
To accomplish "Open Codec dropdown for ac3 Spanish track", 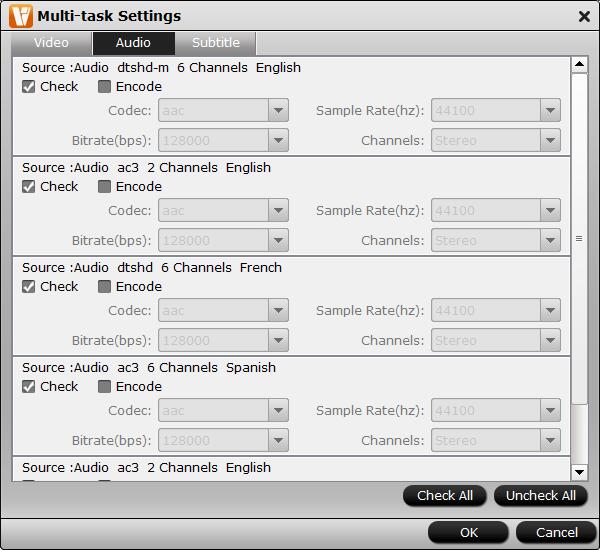I will click(x=223, y=410).
